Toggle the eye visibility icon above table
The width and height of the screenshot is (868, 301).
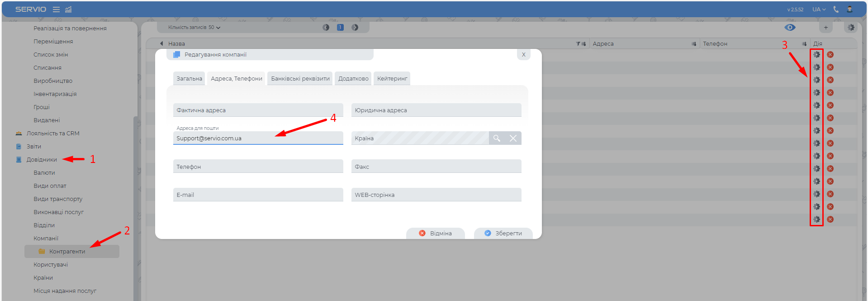(x=790, y=28)
